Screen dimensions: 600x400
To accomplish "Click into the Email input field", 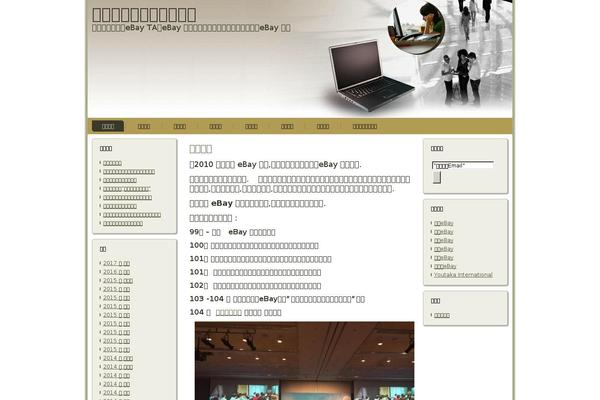I will (x=463, y=165).
